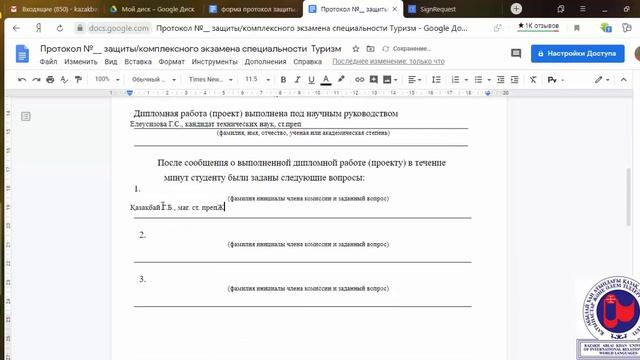Screen dimensions: 640x360
Task: Switch to the Входящие mail tab
Action: pos(54,9)
